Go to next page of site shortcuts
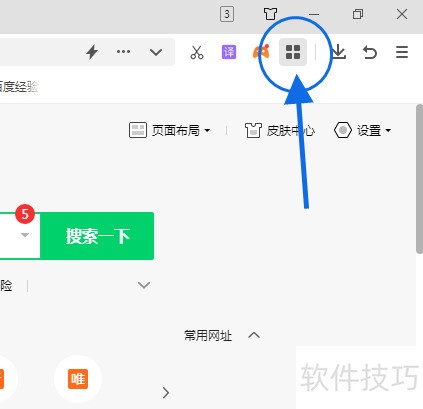 (x=166, y=393)
